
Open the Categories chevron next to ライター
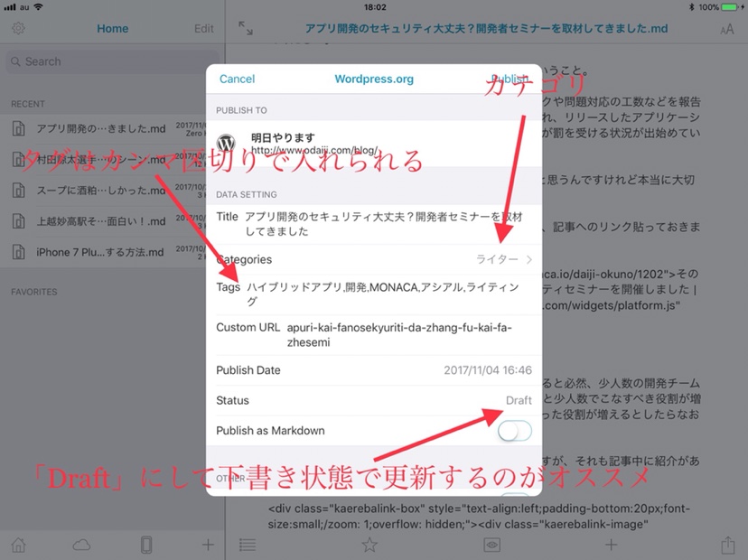[x=529, y=259]
